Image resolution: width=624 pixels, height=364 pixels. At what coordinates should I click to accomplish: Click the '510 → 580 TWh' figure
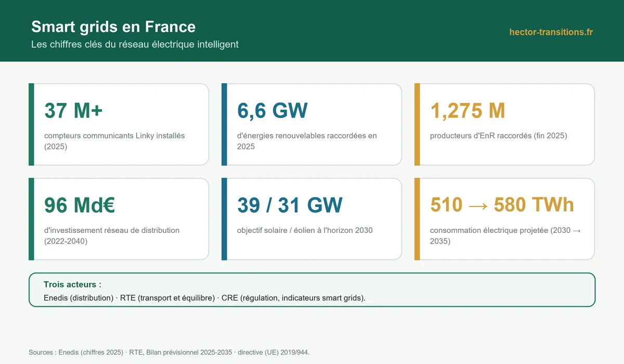point(502,205)
